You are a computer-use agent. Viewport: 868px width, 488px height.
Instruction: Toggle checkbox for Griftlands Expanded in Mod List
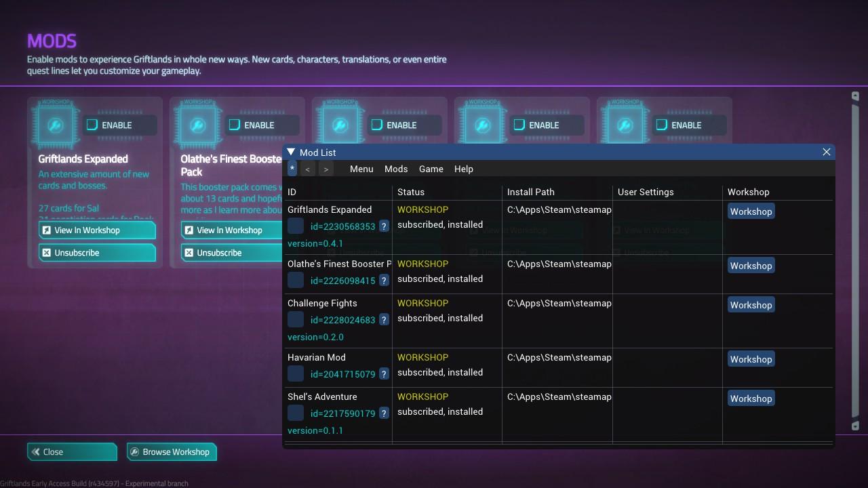click(x=296, y=226)
